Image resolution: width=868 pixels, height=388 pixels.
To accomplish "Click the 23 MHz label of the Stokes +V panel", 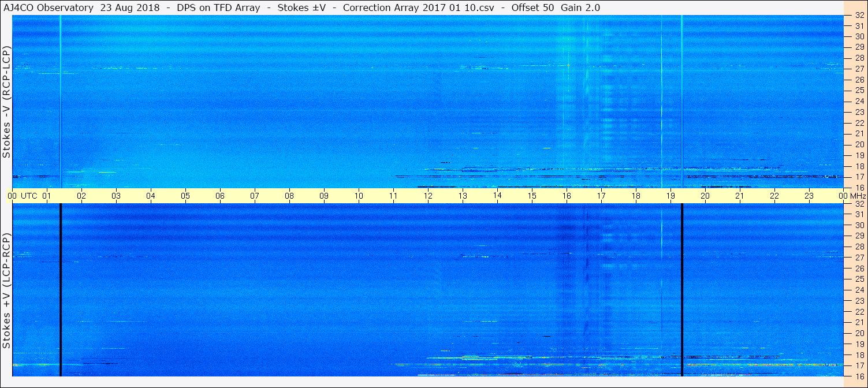I will coord(859,301).
